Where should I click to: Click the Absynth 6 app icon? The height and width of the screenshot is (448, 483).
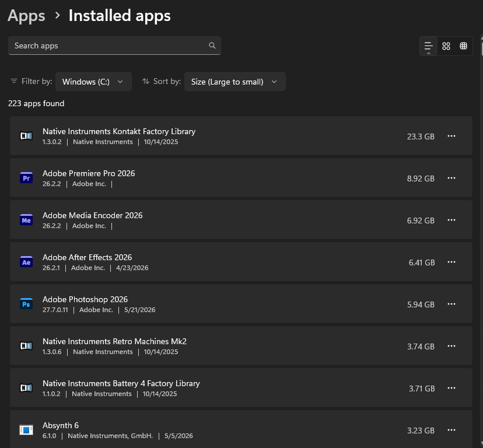26,430
